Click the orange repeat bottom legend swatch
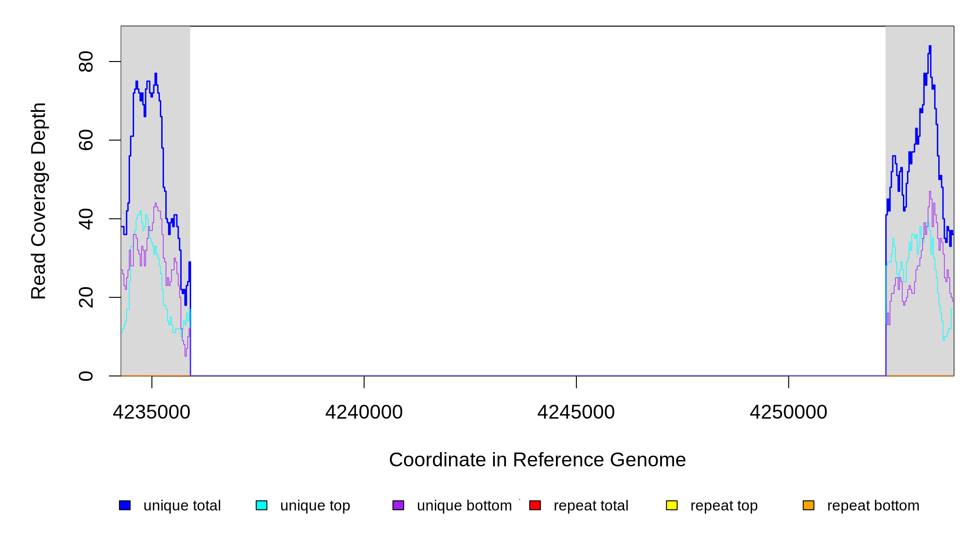The width and height of the screenshot is (980, 535). (x=808, y=505)
